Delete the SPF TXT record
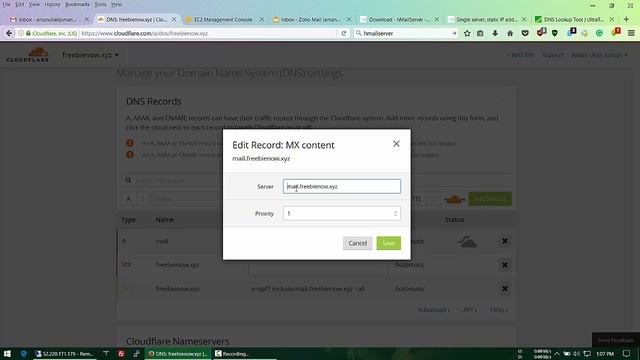Viewport: 640px width, 360px height. pyautogui.click(x=505, y=289)
